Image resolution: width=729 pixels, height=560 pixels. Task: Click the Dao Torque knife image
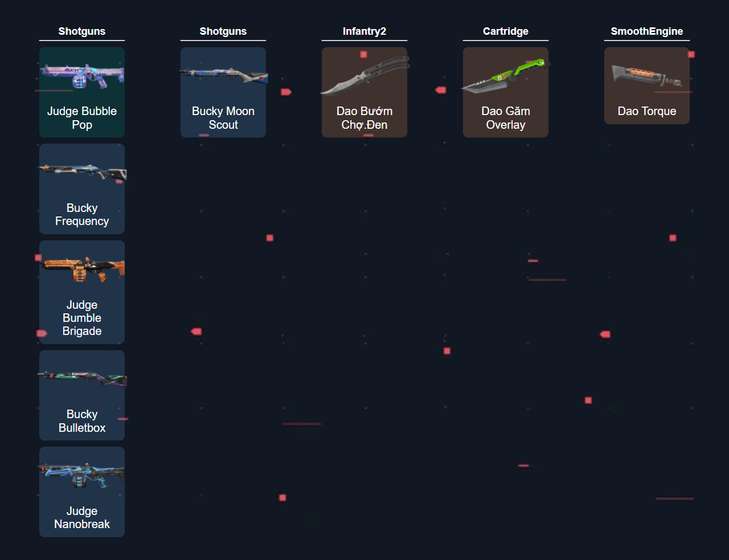tap(646, 75)
